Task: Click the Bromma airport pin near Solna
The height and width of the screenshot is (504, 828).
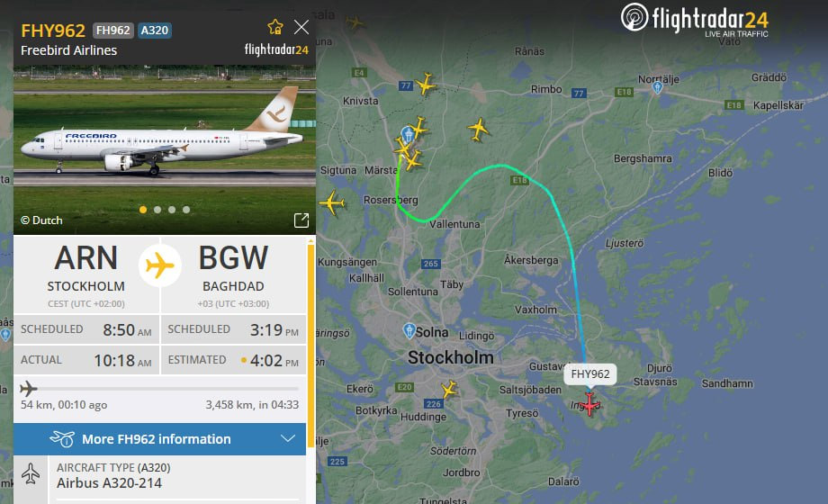Action: coord(409,330)
